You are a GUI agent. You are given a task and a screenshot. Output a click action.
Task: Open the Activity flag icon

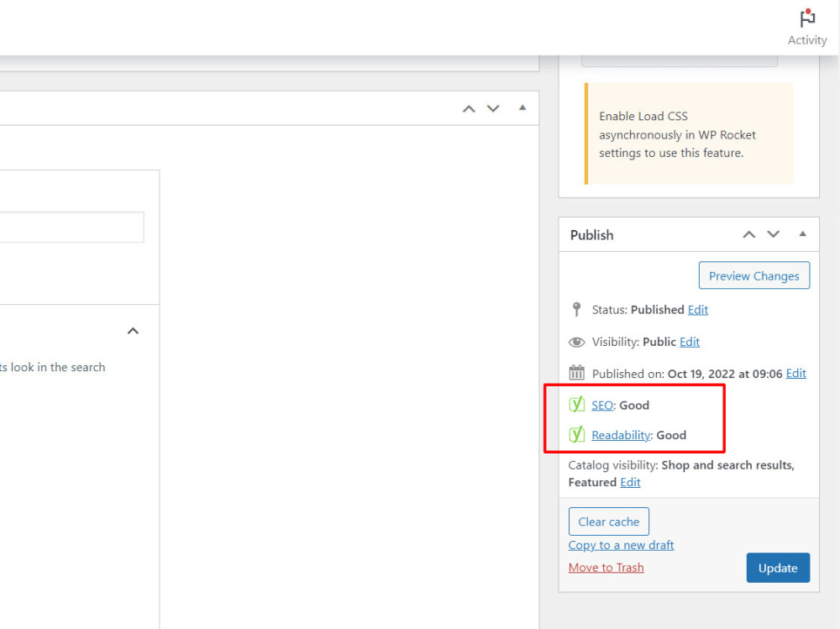pos(806,18)
